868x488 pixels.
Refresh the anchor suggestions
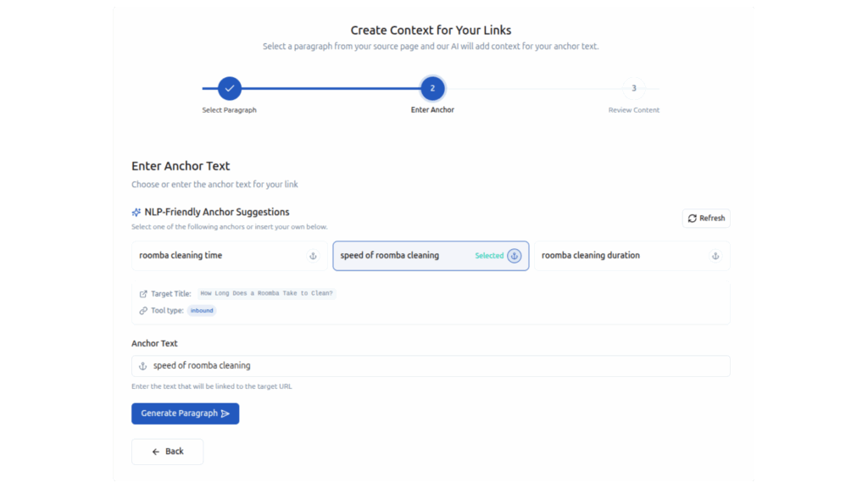[x=706, y=219]
